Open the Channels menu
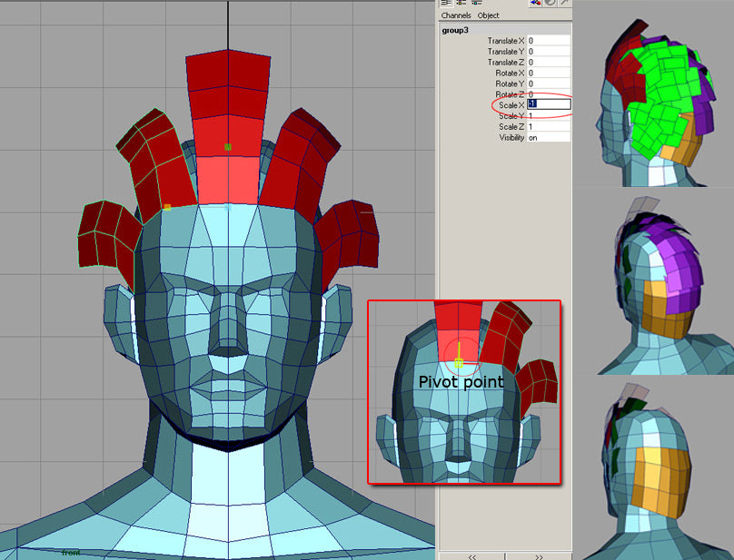The width and height of the screenshot is (734, 560). (456, 15)
